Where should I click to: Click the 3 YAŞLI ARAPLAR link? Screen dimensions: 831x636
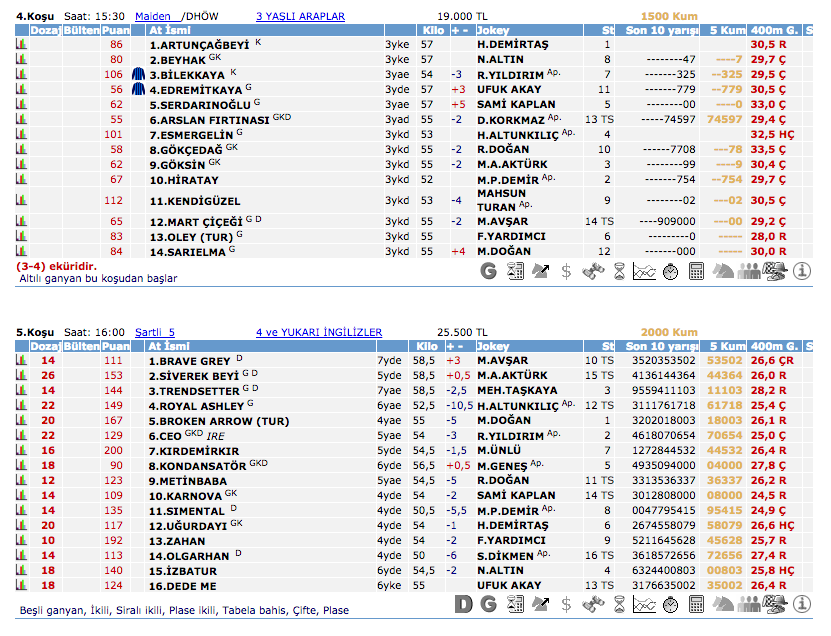[300, 16]
